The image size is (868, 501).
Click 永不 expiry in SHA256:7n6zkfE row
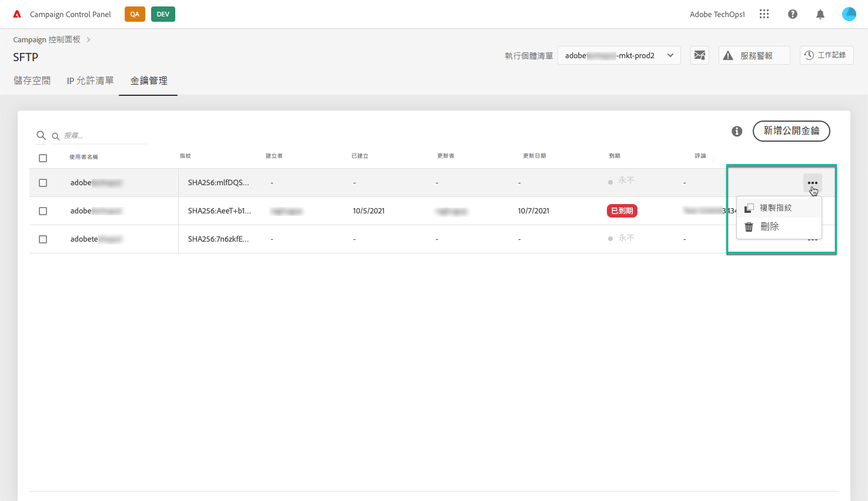coord(626,238)
